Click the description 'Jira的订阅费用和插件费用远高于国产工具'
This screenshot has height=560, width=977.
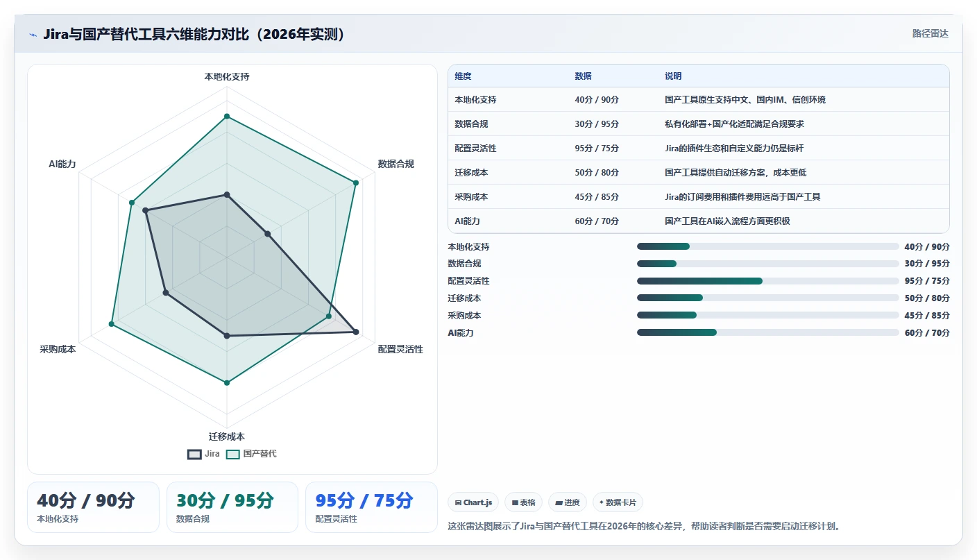[742, 197]
